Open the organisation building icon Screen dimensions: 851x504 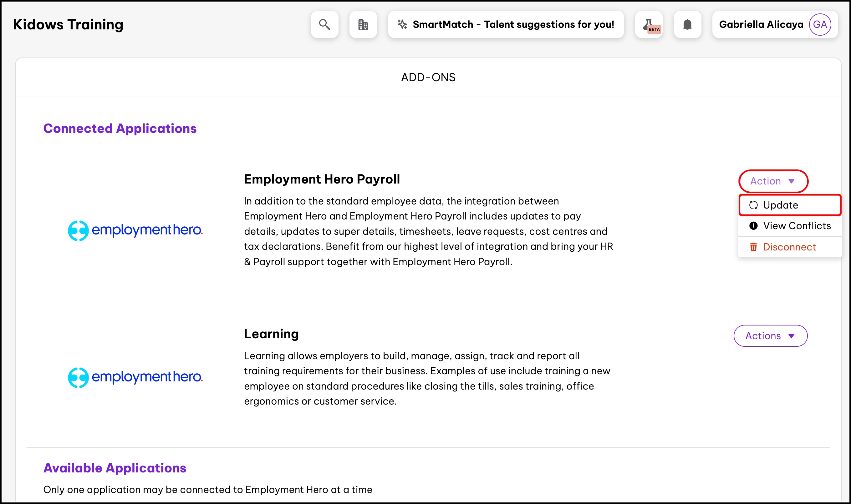coord(363,24)
